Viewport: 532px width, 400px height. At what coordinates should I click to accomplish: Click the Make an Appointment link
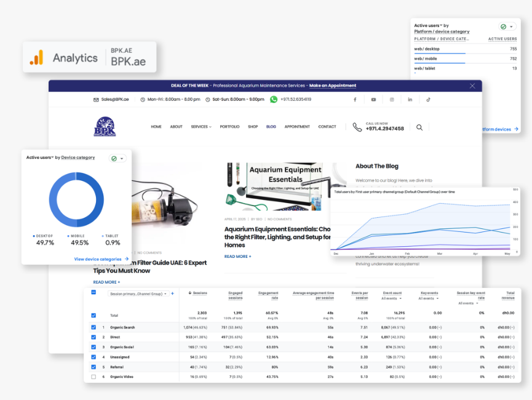click(x=332, y=86)
